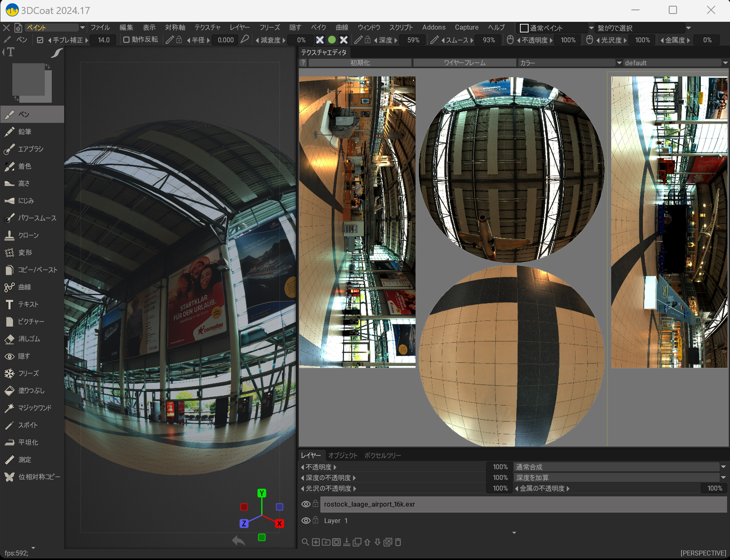
Task: Switch to the オブジェクト tab
Action: pyautogui.click(x=343, y=455)
